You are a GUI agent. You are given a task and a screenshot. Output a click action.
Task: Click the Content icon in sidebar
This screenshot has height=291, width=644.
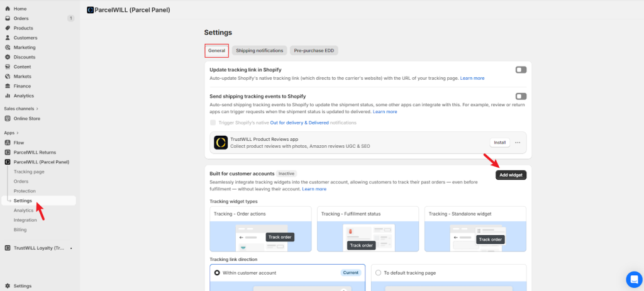tap(8, 67)
